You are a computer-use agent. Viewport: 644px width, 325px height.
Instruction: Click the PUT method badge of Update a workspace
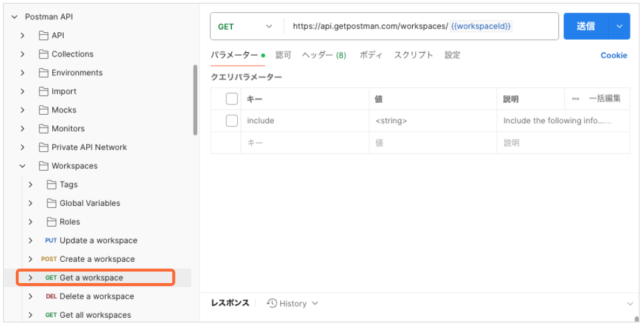51,241
